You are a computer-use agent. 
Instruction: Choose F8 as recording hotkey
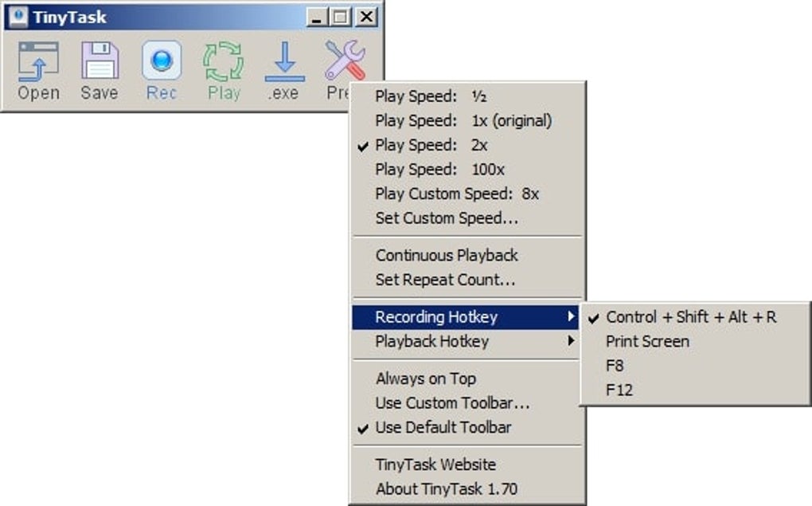pos(615,366)
